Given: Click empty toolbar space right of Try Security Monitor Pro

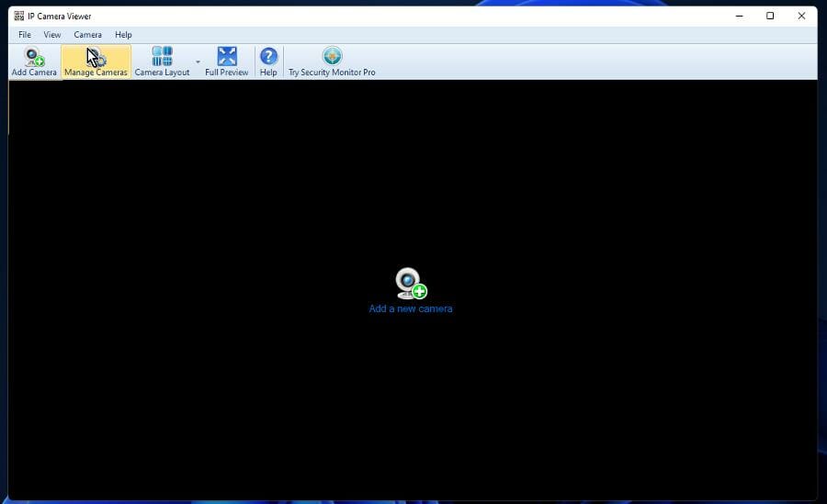Looking at the screenshot, I should [x=597, y=61].
